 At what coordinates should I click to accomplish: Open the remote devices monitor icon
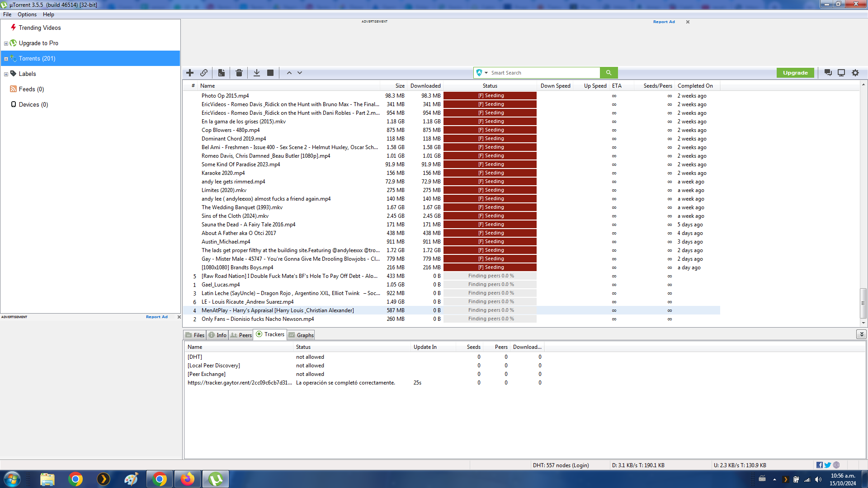point(841,73)
